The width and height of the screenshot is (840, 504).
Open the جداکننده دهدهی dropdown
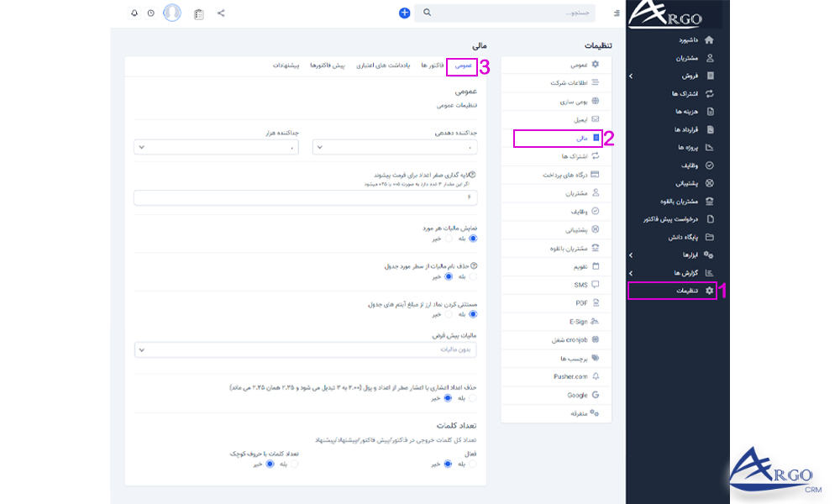point(395,146)
